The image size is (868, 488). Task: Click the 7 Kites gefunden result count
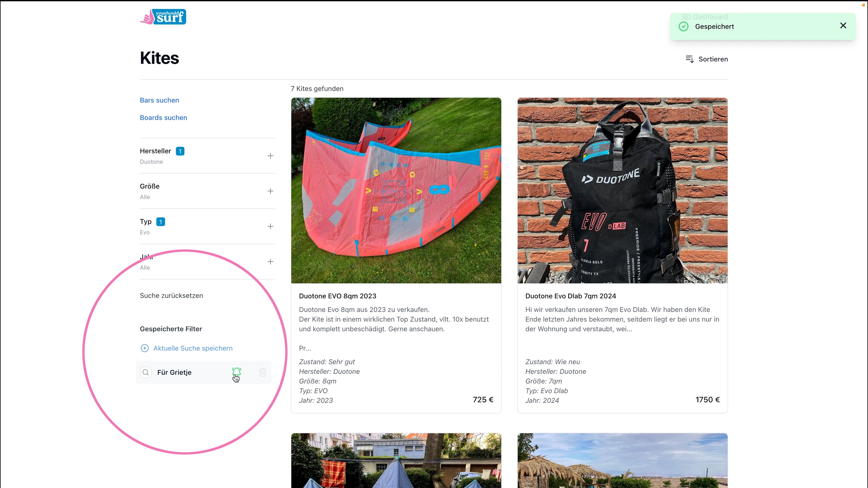[x=317, y=89]
